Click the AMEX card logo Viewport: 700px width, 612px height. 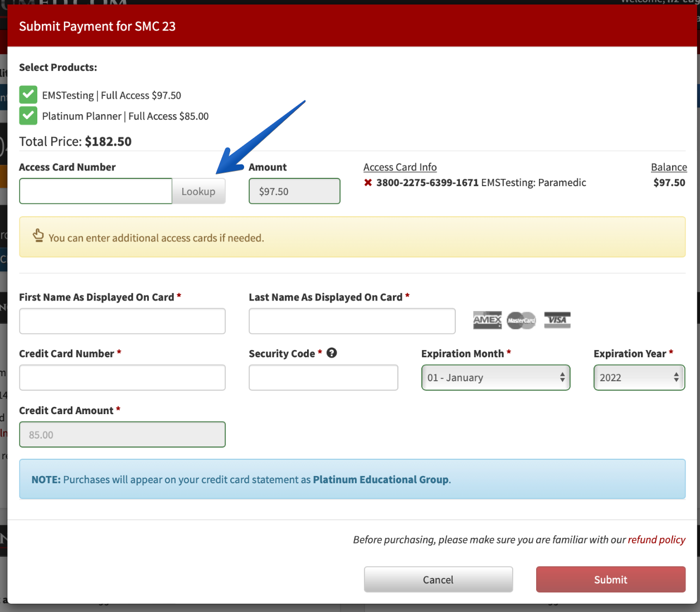(x=488, y=320)
